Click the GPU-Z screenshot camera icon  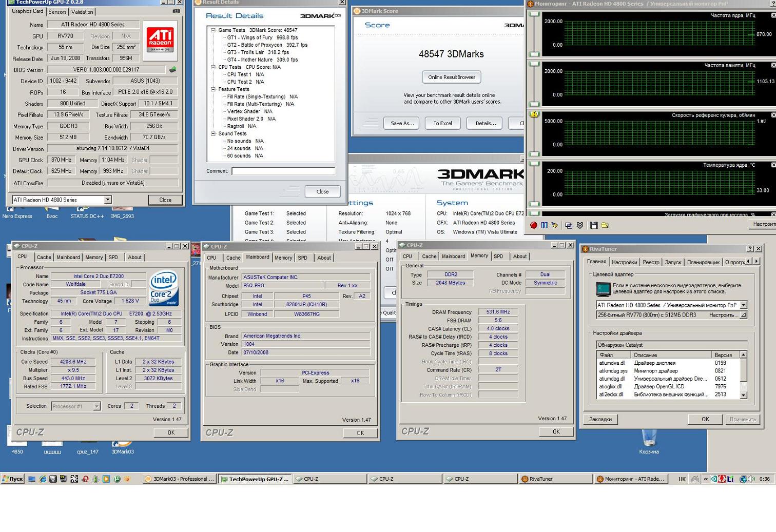176,11
